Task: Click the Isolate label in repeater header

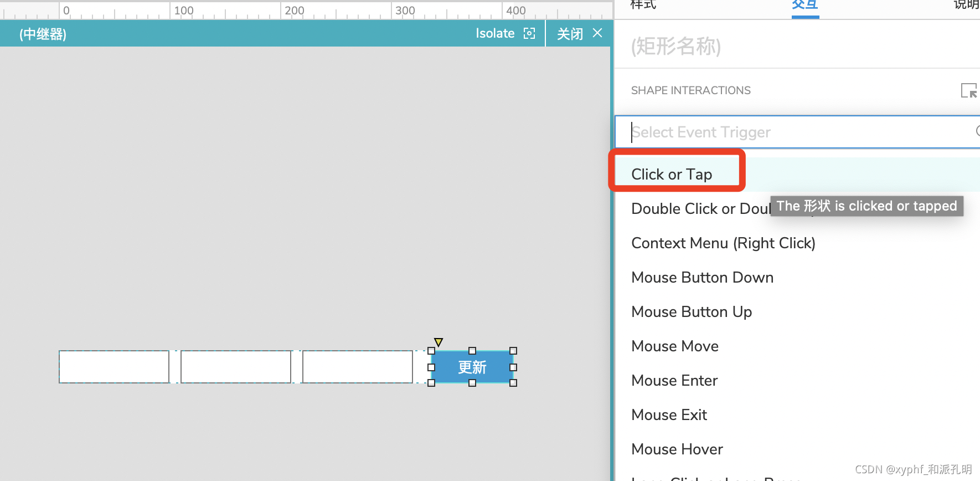Action: pyautogui.click(x=495, y=34)
